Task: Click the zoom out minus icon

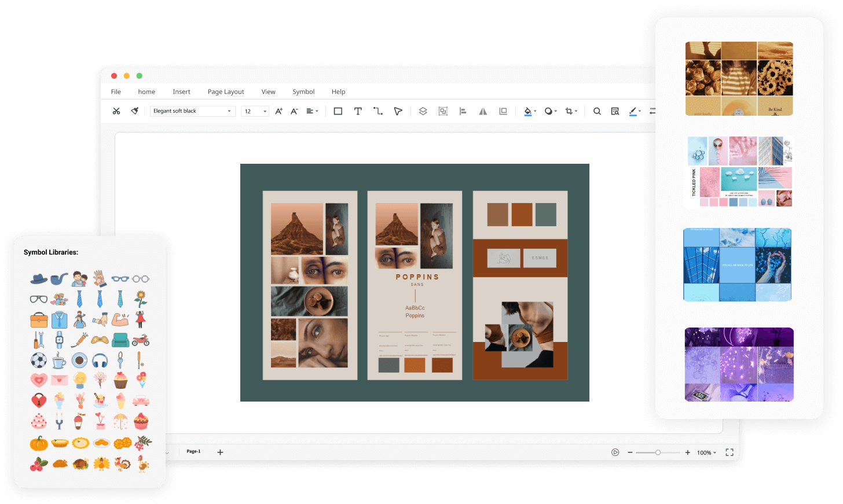Action: click(x=630, y=453)
